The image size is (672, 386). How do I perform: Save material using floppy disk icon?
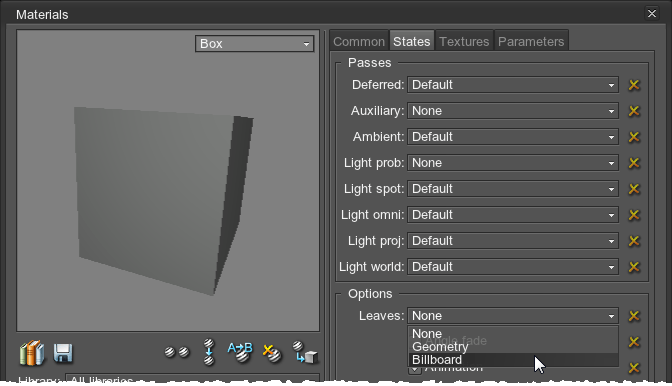point(63,353)
